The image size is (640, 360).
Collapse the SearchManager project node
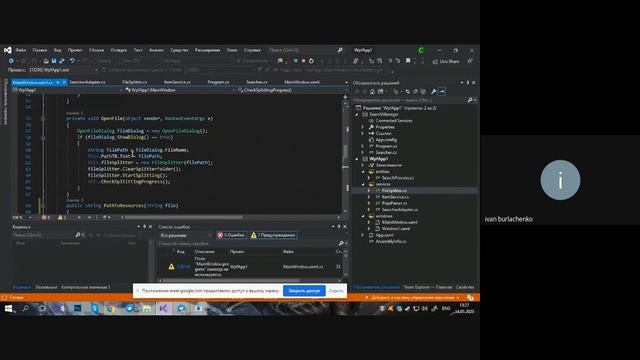pos(357,115)
